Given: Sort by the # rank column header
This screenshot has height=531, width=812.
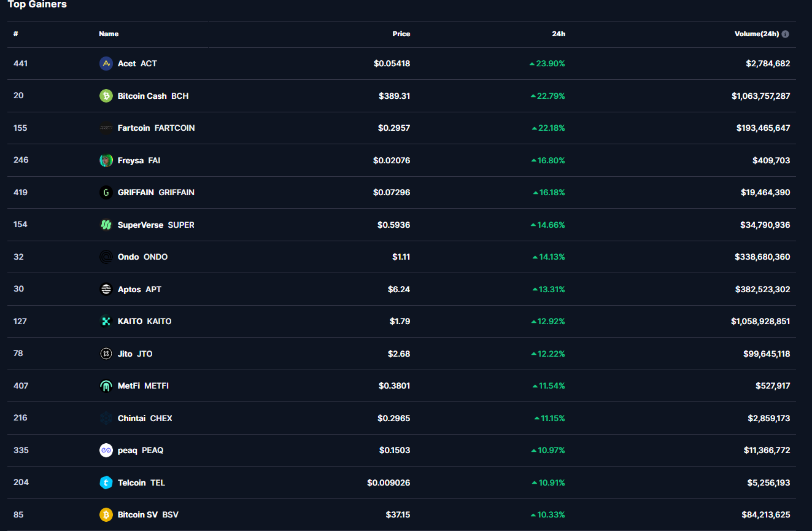Looking at the screenshot, I should (16, 34).
